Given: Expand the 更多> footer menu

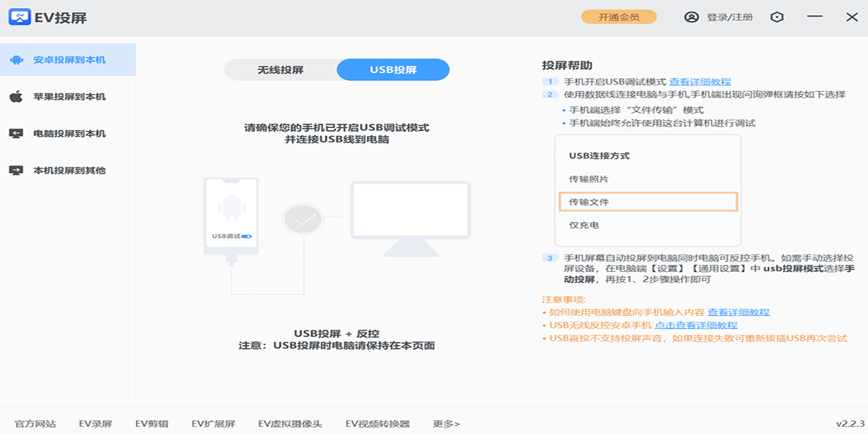Looking at the screenshot, I should (446, 424).
